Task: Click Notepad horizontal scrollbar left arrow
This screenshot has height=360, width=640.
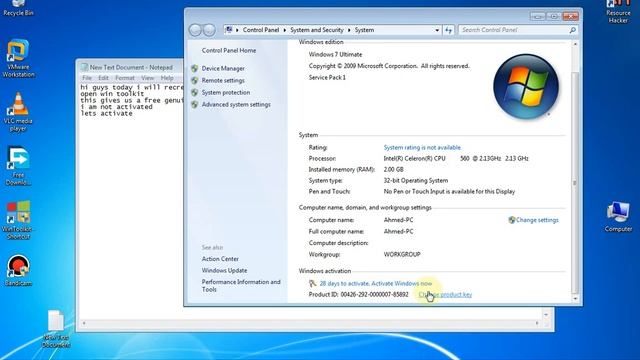Action: (x=84, y=323)
